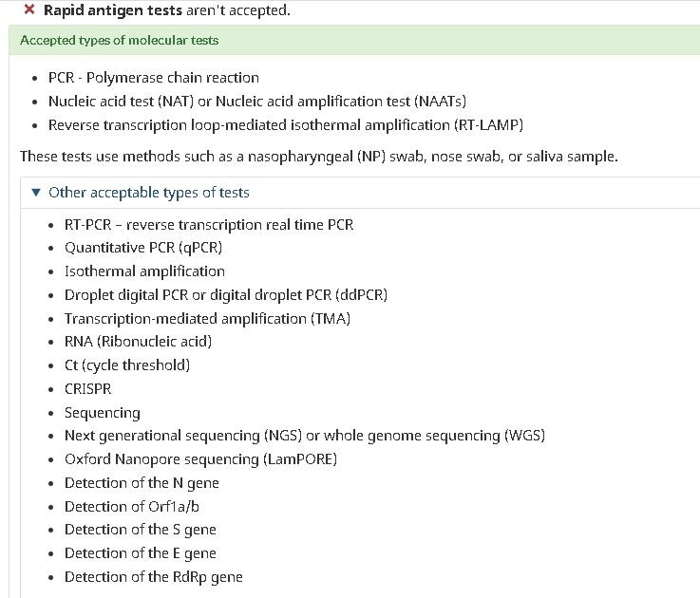
Task: Click the Isothermal amplification entry
Action: click(144, 271)
